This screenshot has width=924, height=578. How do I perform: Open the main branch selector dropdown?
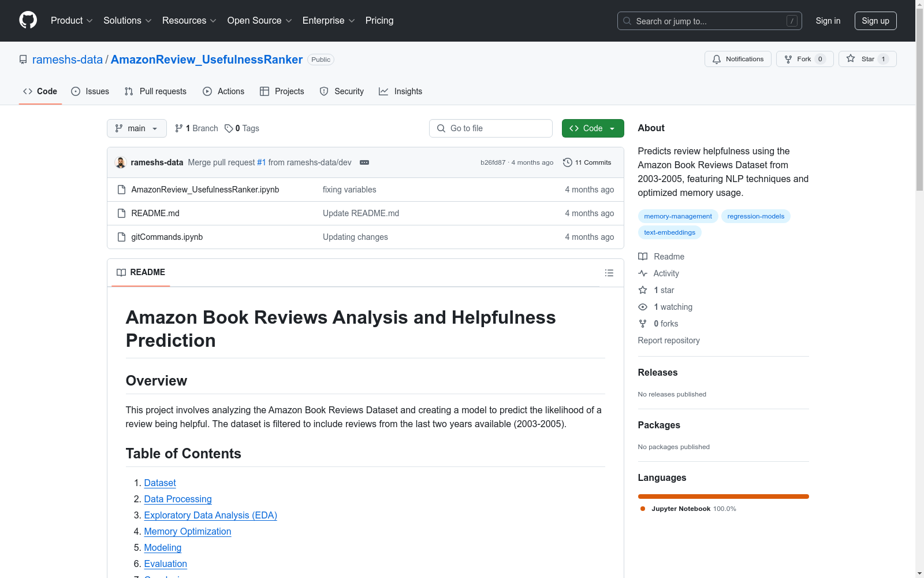(x=136, y=128)
